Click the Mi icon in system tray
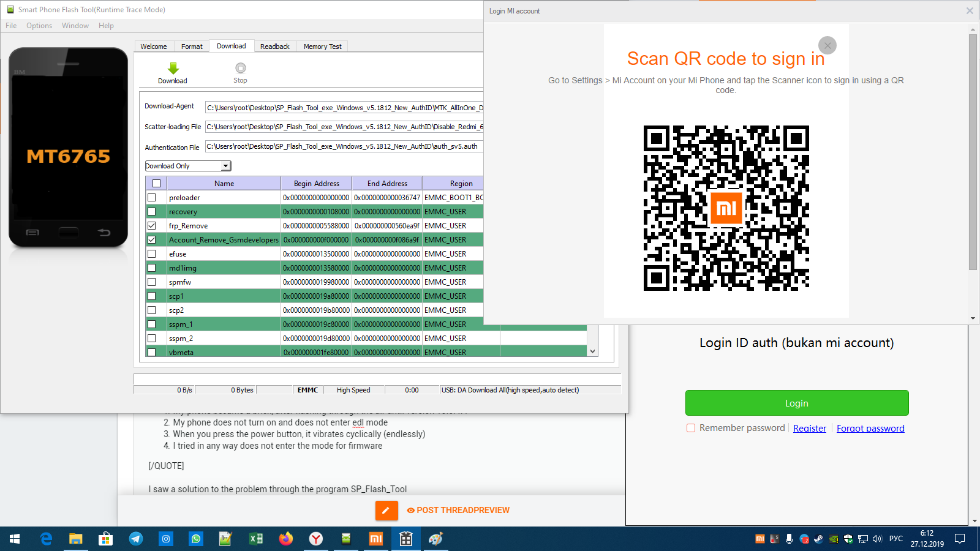The height and width of the screenshot is (551, 980). click(760, 539)
